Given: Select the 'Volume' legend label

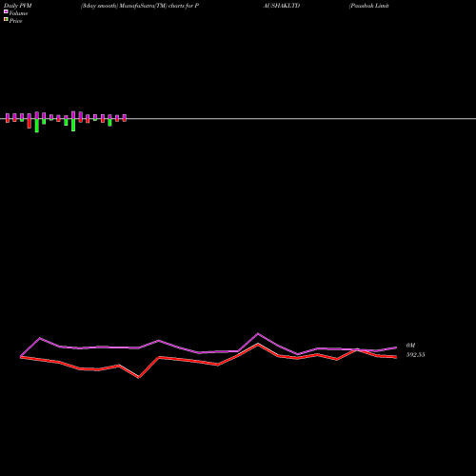Looking at the screenshot, I should (x=18, y=13).
